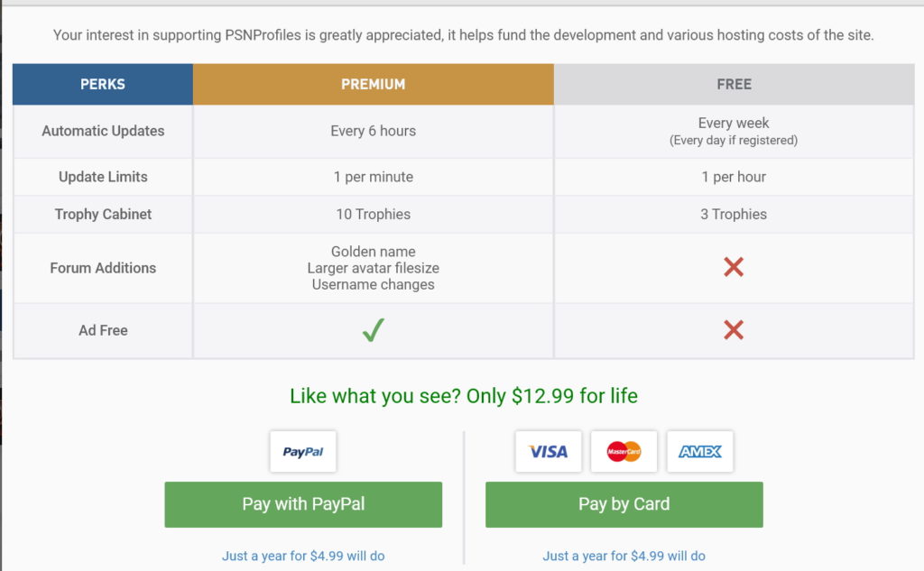Click the Update Limits row label
Image resolution: width=924 pixels, height=571 pixels.
point(103,177)
